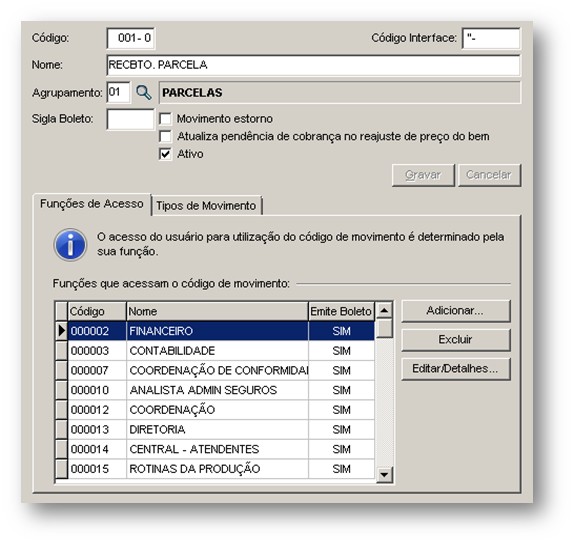Click the row pointer arrow beside 000002
The height and width of the screenshot is (545, 575).
pos(62,331)
